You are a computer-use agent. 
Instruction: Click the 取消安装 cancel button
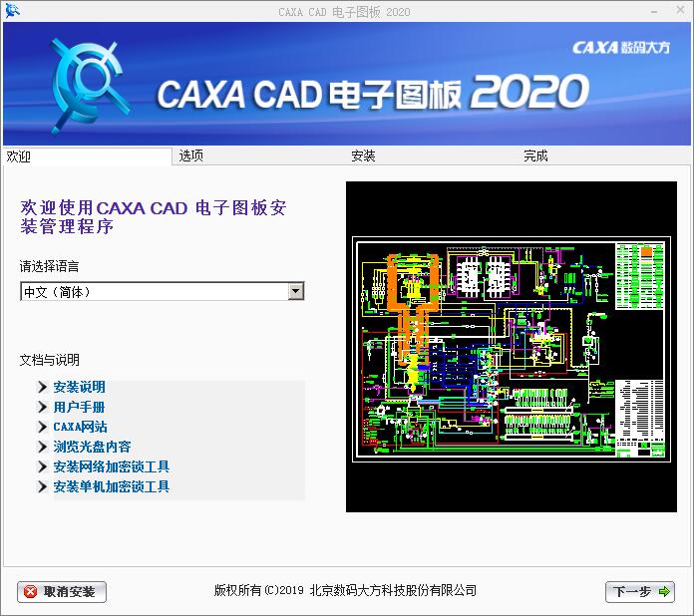[x=62, y=592]
